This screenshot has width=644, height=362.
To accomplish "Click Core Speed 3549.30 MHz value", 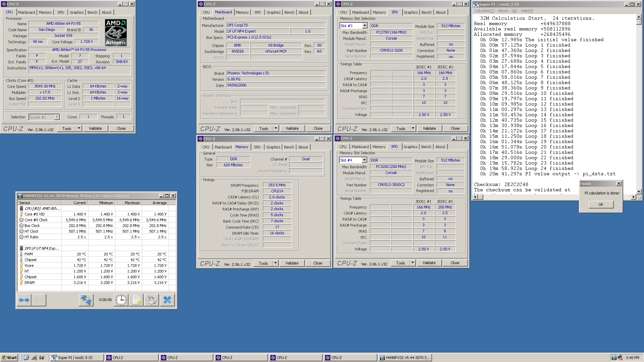I will 45,86.
